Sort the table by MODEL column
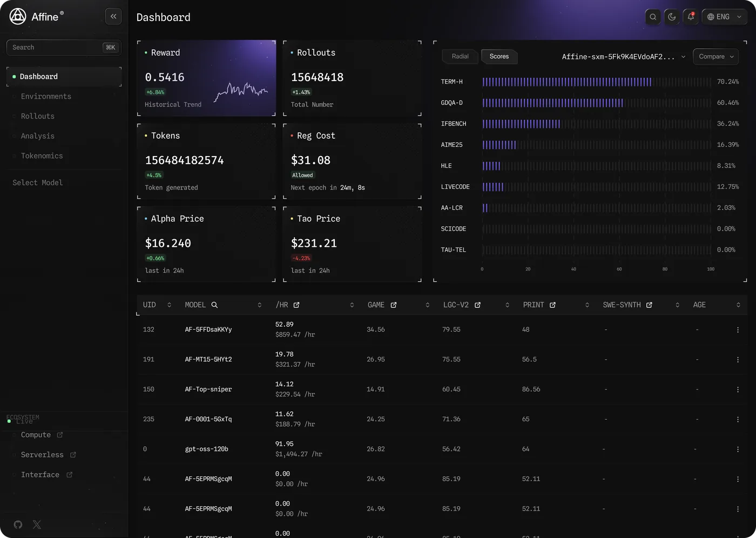This screenshot has width=756, height=538. tap(260, 305)
